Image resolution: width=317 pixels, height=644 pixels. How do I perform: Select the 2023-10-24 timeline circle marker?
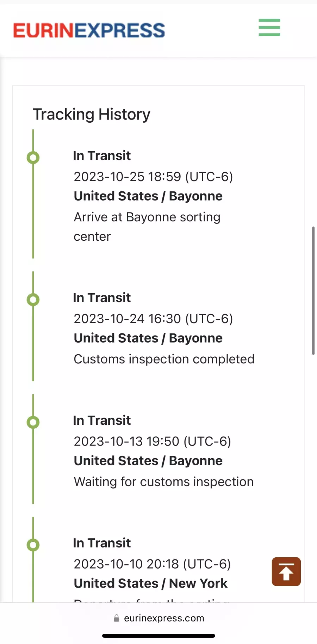point(33,300)
